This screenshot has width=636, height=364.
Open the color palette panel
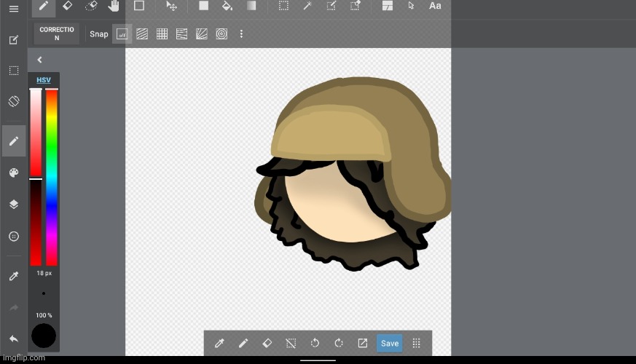[14, 173]
